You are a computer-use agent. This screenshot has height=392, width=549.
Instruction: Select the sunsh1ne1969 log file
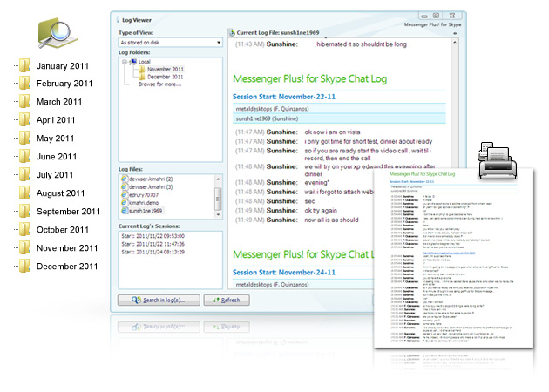pyautogui.click(x=146, y=211)
